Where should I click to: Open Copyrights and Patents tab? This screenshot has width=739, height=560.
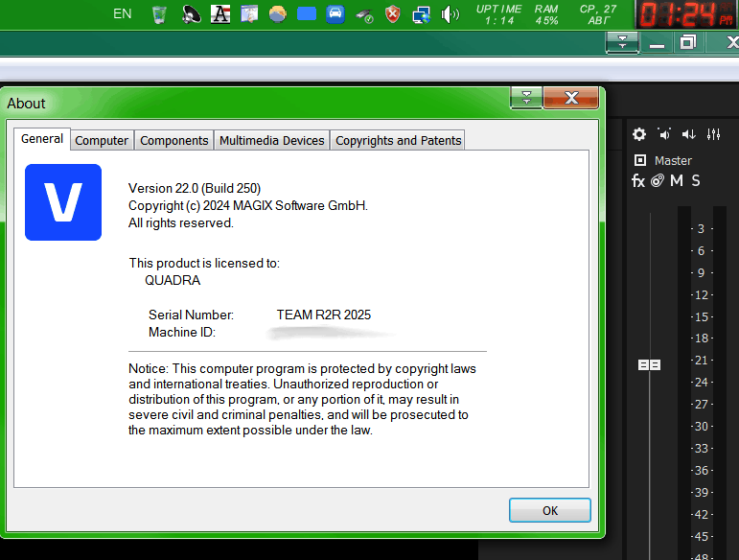(x=398, y=140)
